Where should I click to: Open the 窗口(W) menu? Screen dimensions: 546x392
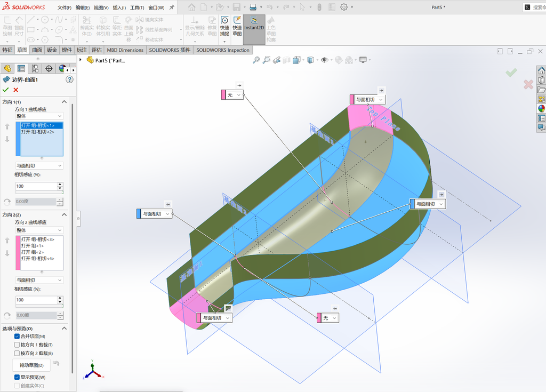(x=156, y=7)
